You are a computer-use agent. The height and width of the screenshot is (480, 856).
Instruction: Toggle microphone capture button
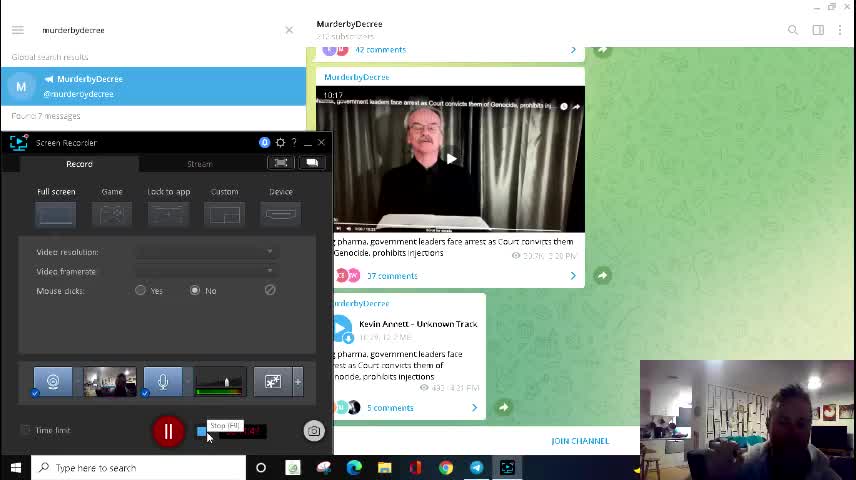163,381
